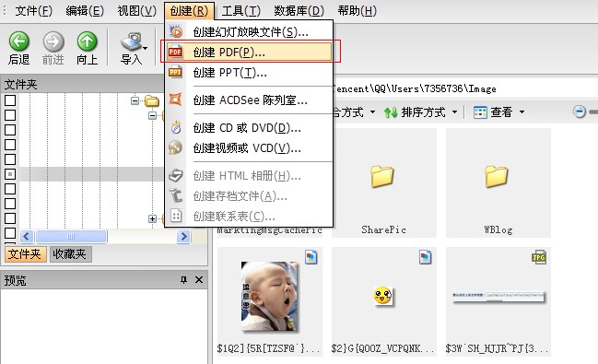Image resolution: width=598 pixels, height=364 pixels.
Task: Click the ACDSee 陈列室 showroom icon
Action: tap(175, 100)
